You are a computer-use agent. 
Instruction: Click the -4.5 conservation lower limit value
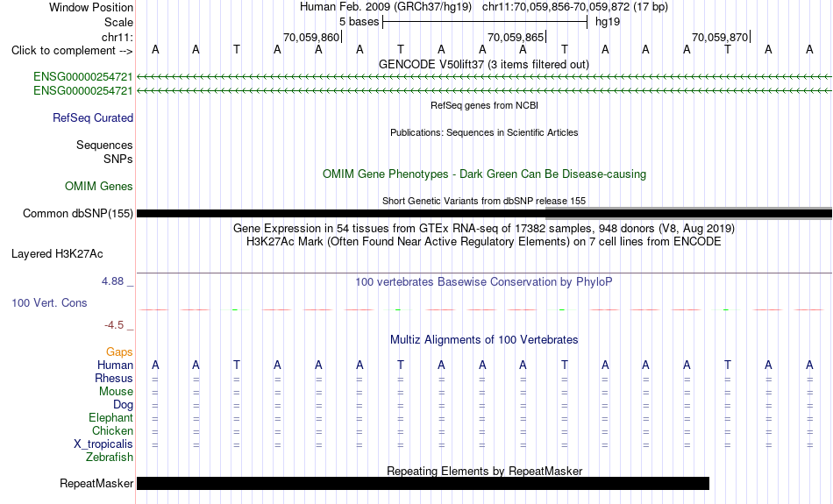click(114, 325)
